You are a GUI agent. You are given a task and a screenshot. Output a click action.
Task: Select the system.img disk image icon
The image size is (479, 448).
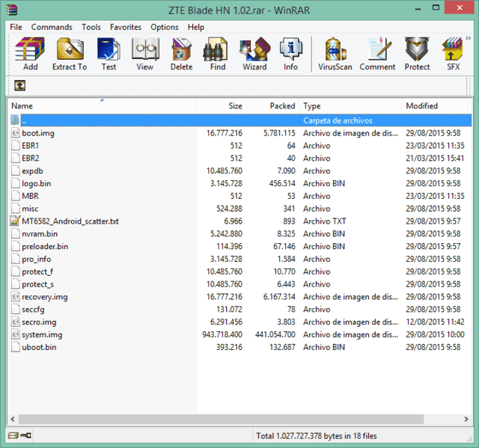tap(15, 334)
